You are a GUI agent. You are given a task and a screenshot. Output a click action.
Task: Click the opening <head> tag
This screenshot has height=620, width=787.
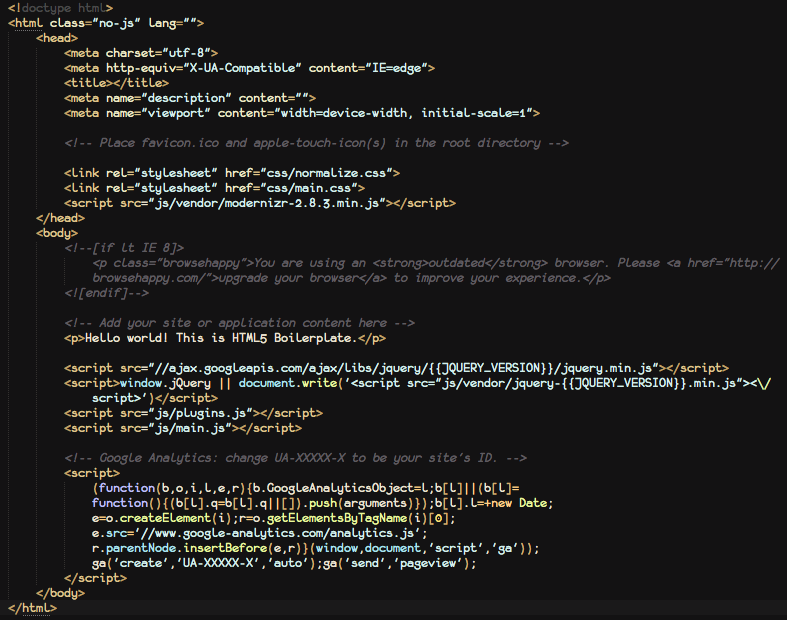coord(57,38)
